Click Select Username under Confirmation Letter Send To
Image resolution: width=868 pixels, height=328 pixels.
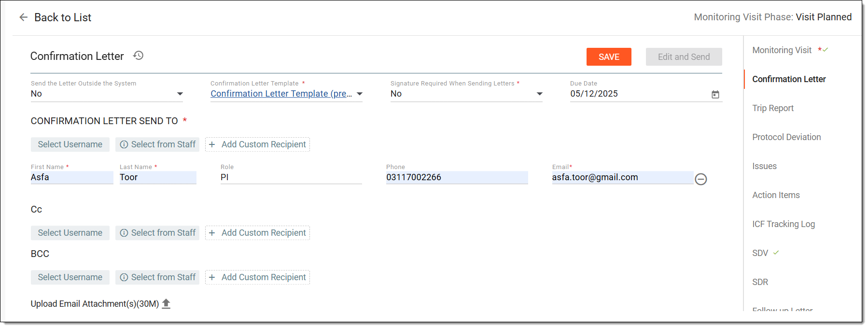tap(70, 144)
